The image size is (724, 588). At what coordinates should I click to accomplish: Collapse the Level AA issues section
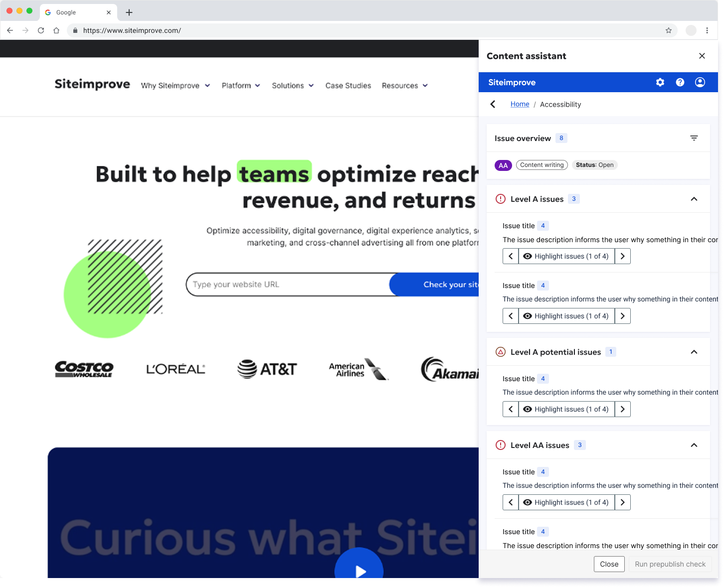point(694,445)
